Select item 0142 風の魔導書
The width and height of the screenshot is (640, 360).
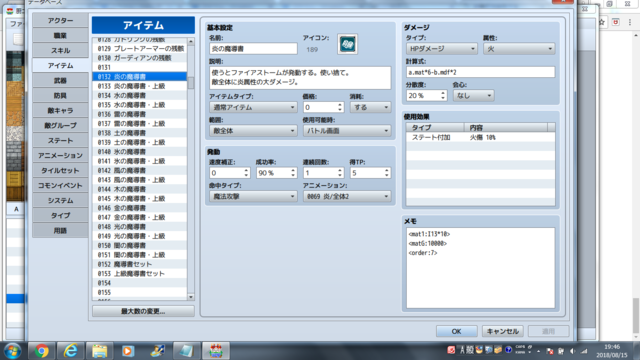pyautogui.click(x=140, y=171)
